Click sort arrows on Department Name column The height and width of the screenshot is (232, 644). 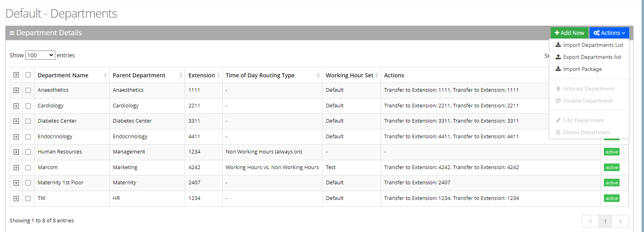tap(105, 75)
